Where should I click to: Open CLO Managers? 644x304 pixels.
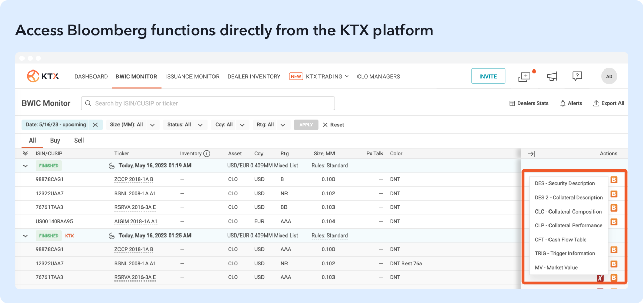pyautogui.click(x=378, y=76)
